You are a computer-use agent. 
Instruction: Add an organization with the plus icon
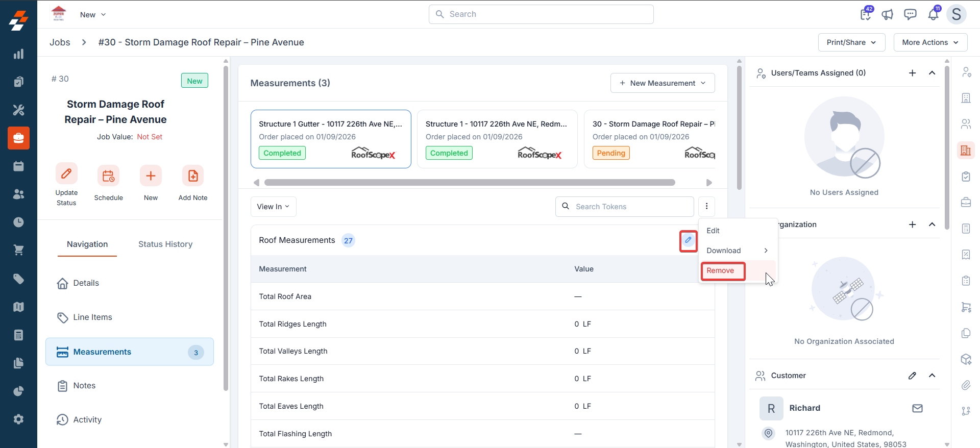[912, 225]
